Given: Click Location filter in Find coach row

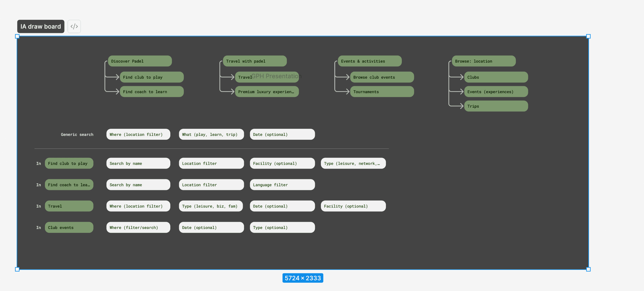Looking at the screenshot, I should (211, 185).
